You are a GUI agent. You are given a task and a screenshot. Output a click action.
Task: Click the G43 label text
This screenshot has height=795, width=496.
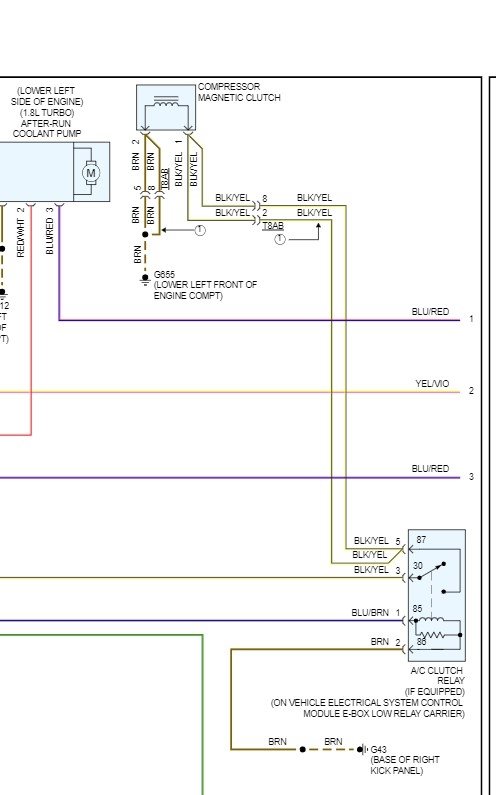coord(378,749)
